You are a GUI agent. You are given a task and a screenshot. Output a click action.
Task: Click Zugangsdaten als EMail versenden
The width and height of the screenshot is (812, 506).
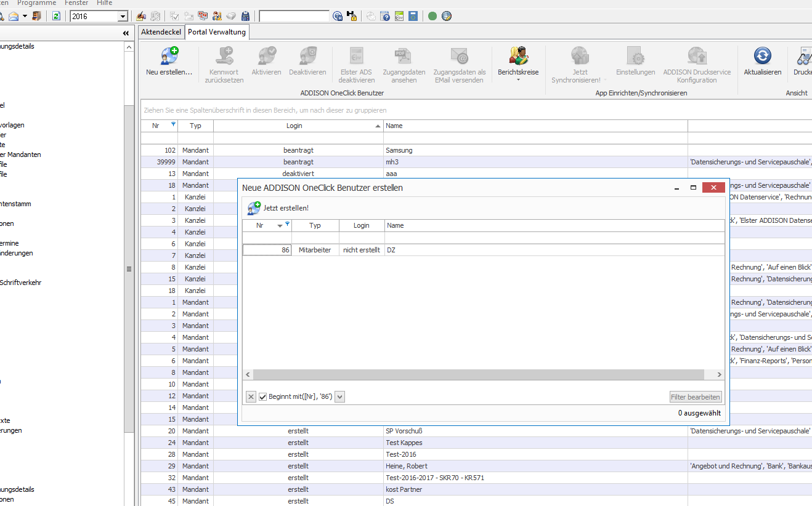[x=460, y=65]
